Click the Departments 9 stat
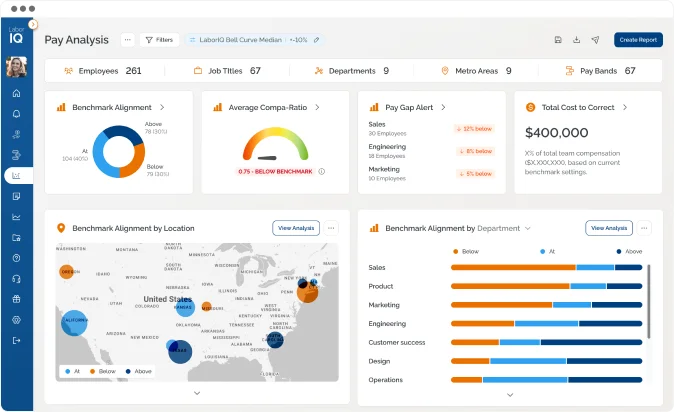This screenshot has height=412, width=674. click(x=352, y=71)
